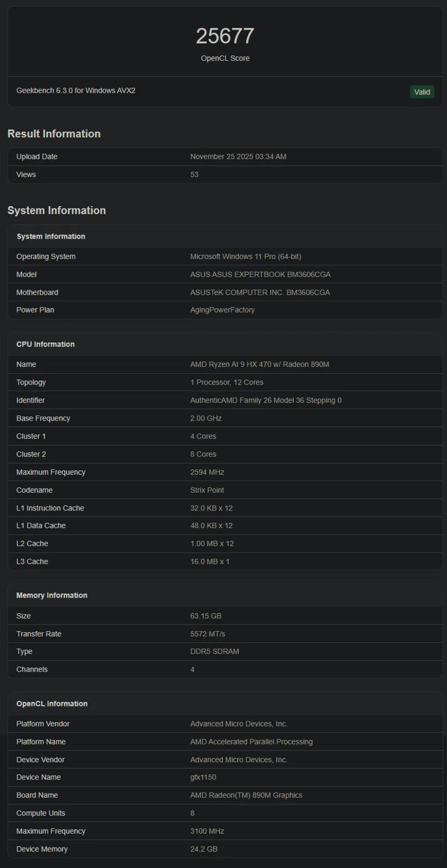Image resolution: width=447 pixels, height=868 pixels.
Task: Click the Views count value 53
Action: tap(194, 175)
